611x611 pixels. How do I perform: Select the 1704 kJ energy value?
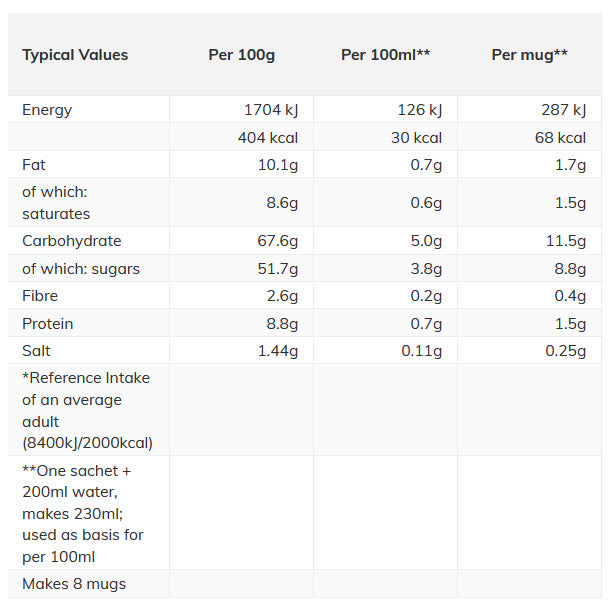(x=271, y=110)
